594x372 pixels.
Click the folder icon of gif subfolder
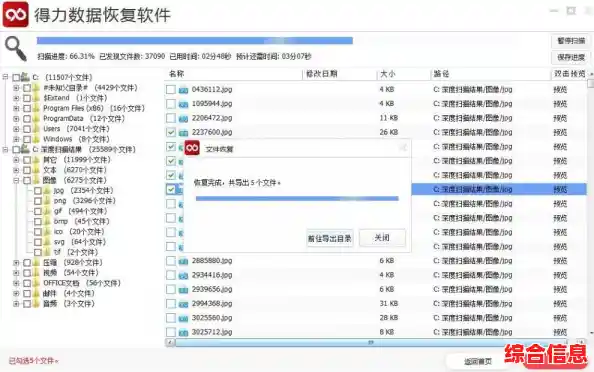tap(47, 211)
